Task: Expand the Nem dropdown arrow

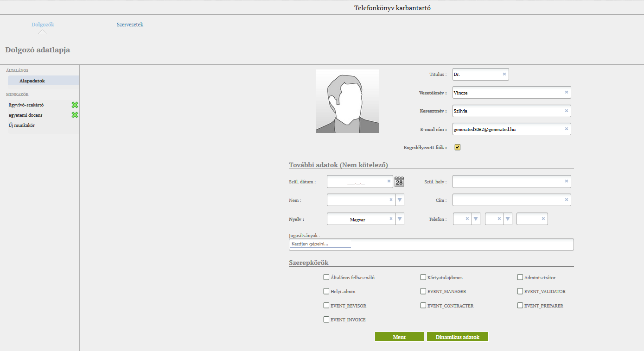Action: coord(400,200)
